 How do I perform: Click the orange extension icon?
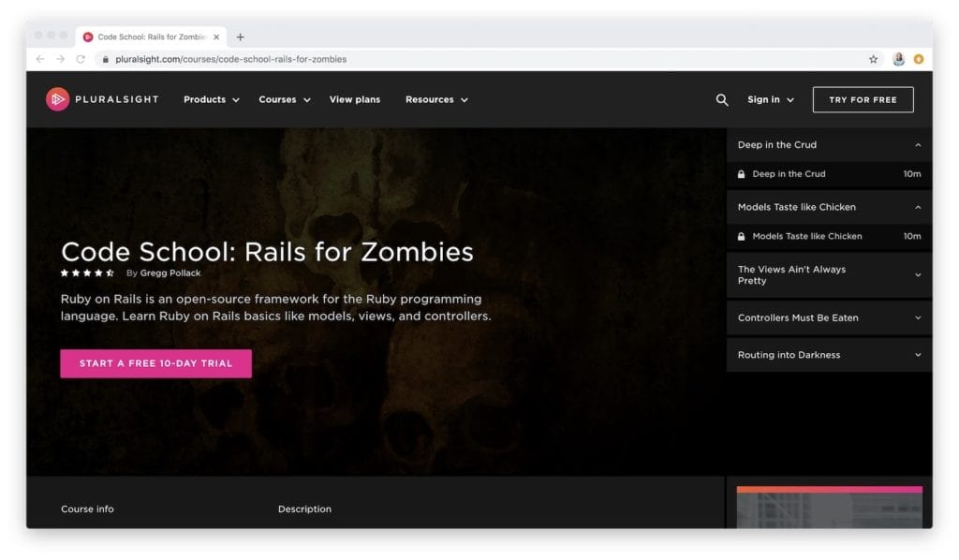[x=918, y=59]
